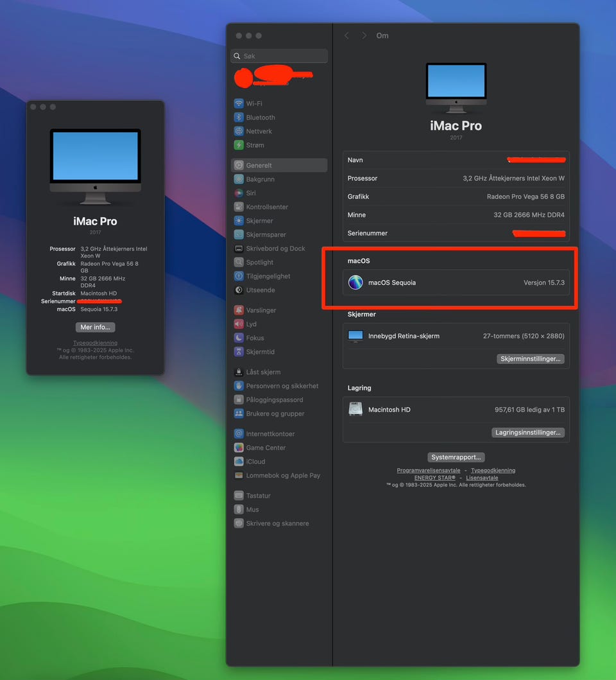Click '957,61 GB ledig av 1 TB'
Screen dimensions: 616x680
(x=529, y=410)
